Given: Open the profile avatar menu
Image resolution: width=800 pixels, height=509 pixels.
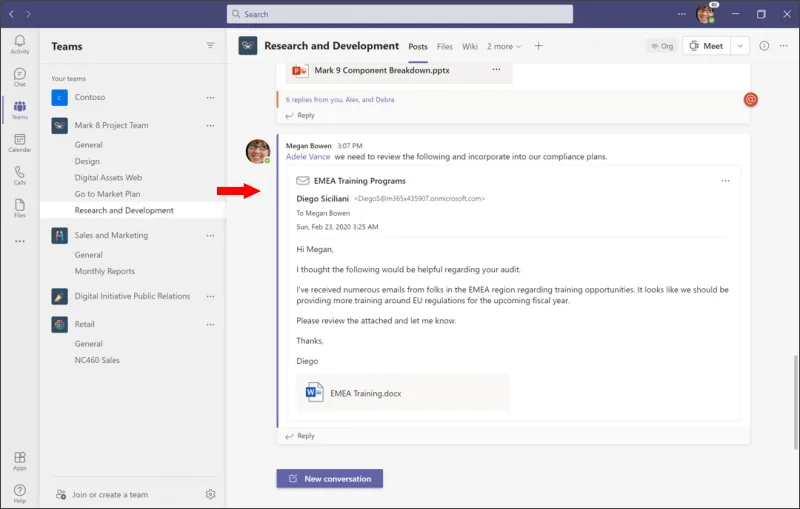Looking at the screenshot, I should tap(706, 14).
